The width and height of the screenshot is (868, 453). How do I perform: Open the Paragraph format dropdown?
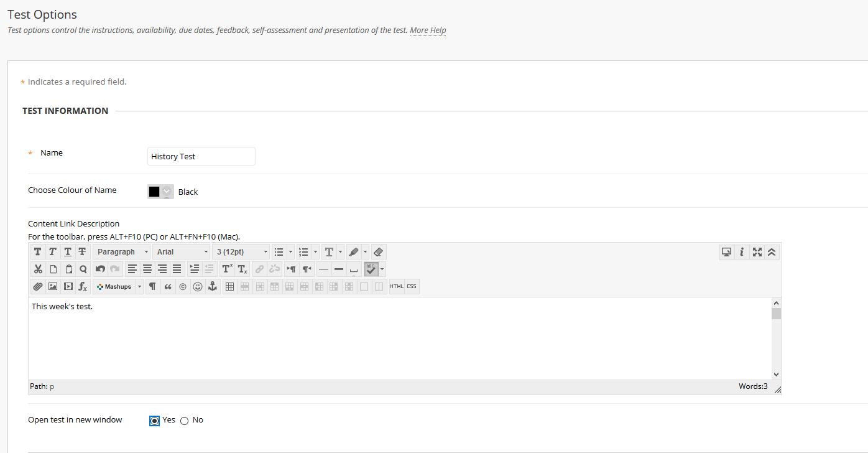click(122, 252)
